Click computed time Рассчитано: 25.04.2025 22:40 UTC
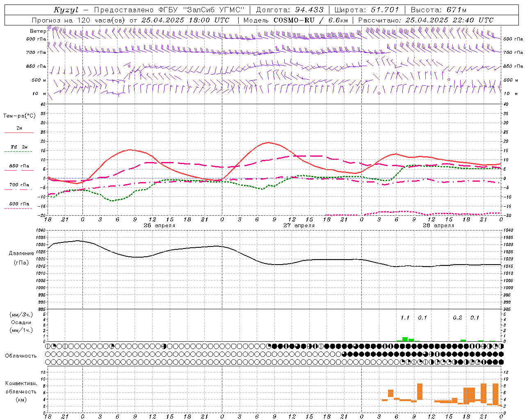Screen dimensions: 525x420 click(x=426, y=20)
